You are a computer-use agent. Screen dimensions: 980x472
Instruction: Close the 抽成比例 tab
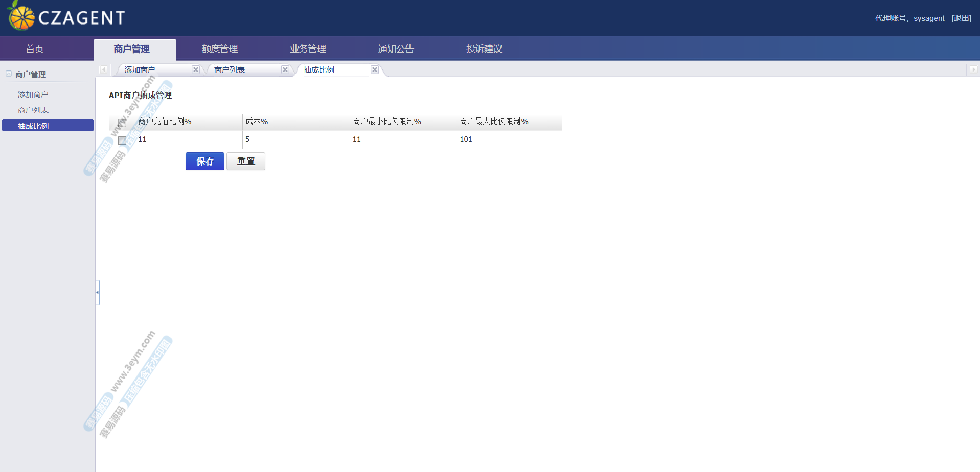tap(375, 70)
